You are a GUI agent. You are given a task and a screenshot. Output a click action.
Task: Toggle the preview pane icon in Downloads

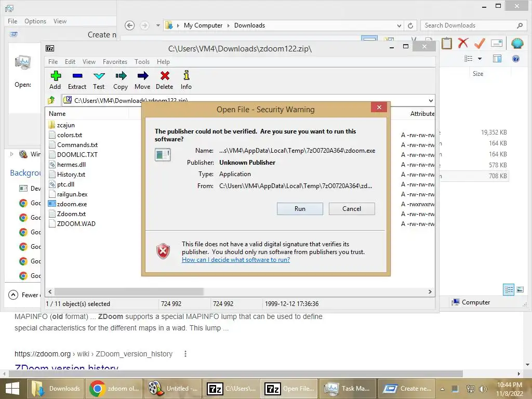pyautogui.click(x=497, y=59)
